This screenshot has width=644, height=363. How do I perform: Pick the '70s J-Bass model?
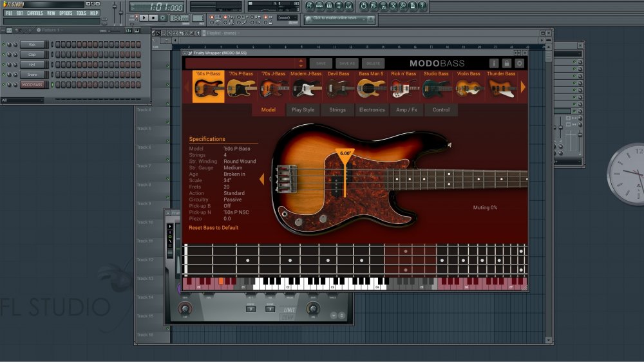(x=274, y=86)
